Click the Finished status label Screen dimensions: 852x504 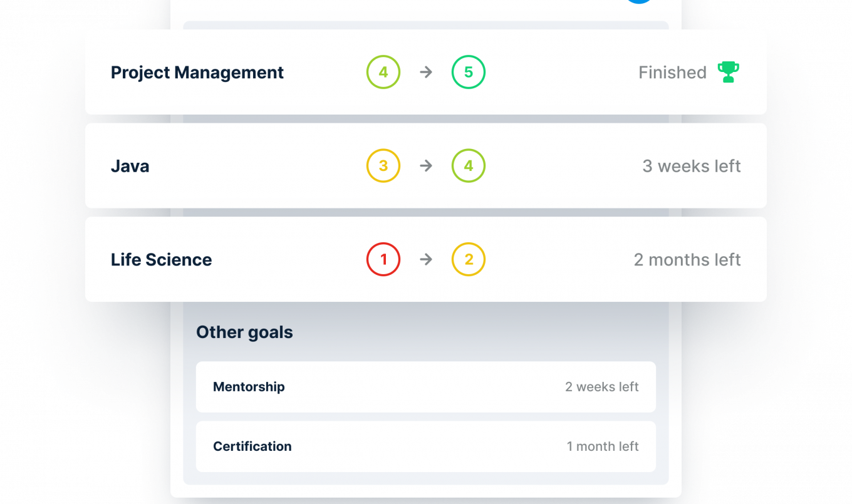[x=672, y=73]
